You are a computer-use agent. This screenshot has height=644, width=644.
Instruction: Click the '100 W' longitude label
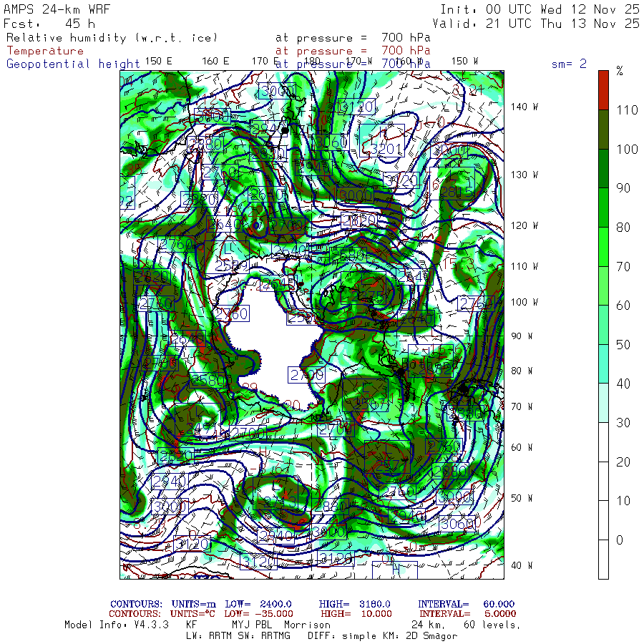[x=525, y=302]
